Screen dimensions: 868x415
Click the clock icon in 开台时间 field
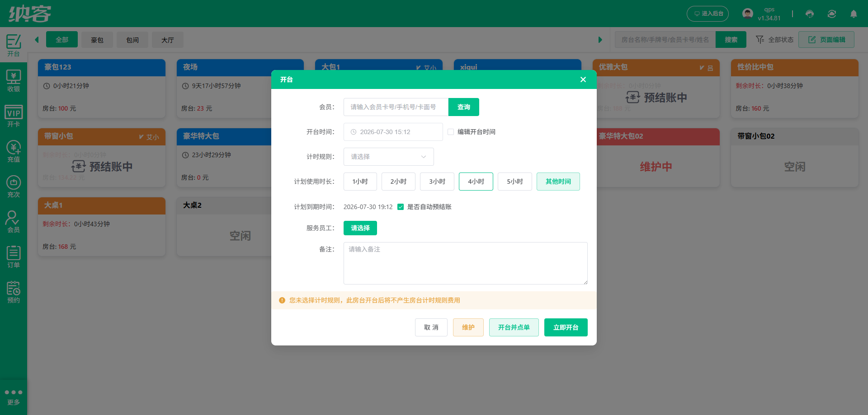(x=354, y=132)
